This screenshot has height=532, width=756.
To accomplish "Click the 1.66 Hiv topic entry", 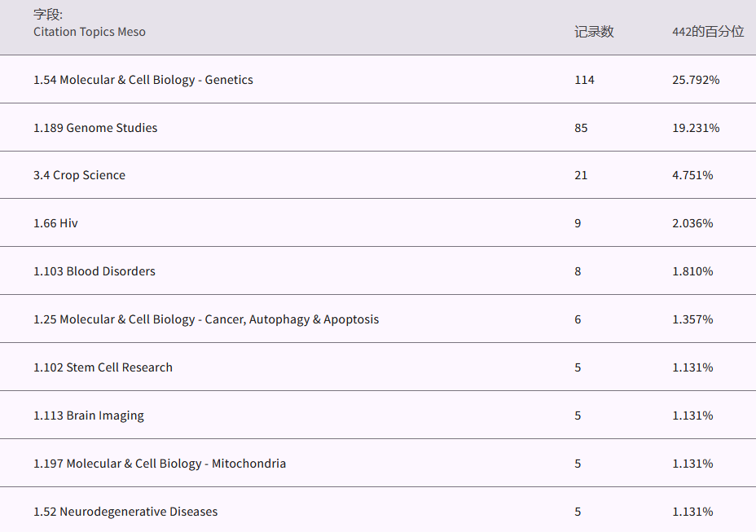I will tap(55, 223).
